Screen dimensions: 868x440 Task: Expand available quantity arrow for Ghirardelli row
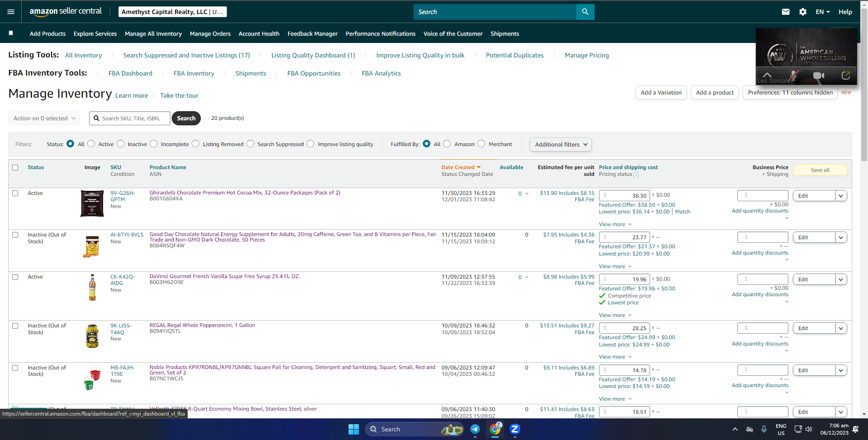527,194
